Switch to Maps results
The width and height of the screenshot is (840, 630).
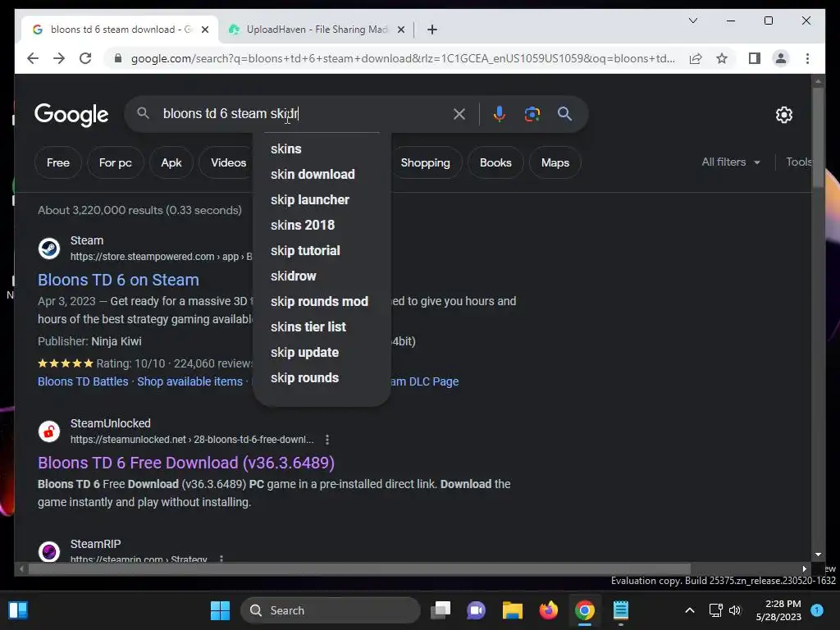click(x=555, y=163)
